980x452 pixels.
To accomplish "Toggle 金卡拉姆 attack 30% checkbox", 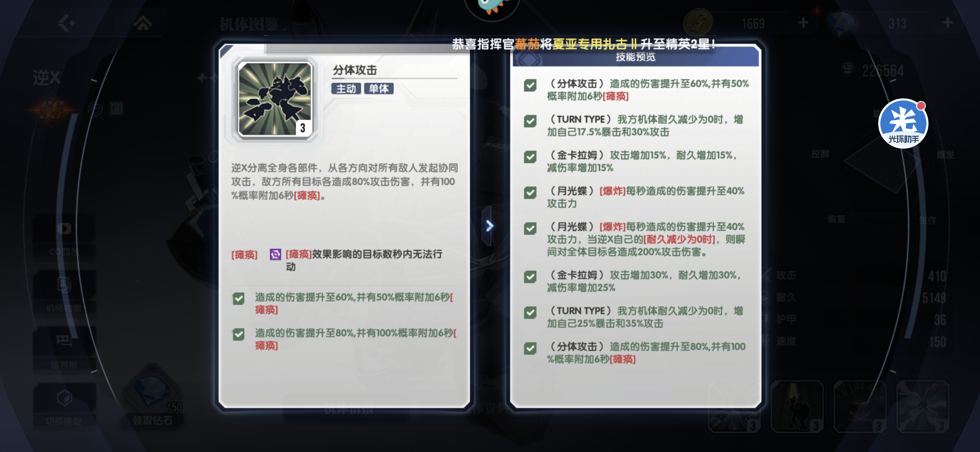I will [530, 277].
